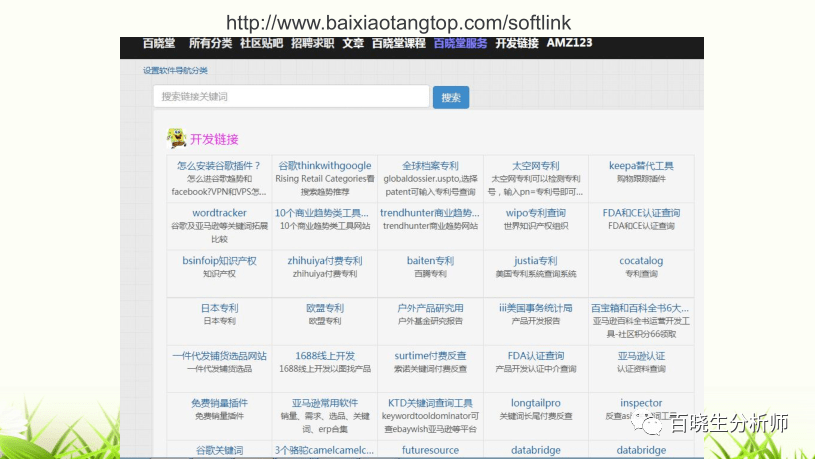Open the futuresource link
The height and width of the screenshot is (459, 815).
coord(430,450)
